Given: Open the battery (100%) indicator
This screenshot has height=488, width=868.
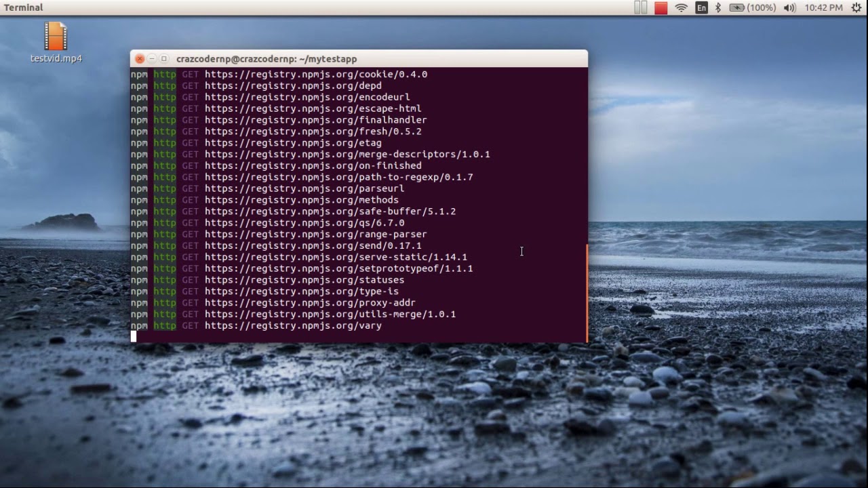Looking at the screenshot, I should pos(753,7).
